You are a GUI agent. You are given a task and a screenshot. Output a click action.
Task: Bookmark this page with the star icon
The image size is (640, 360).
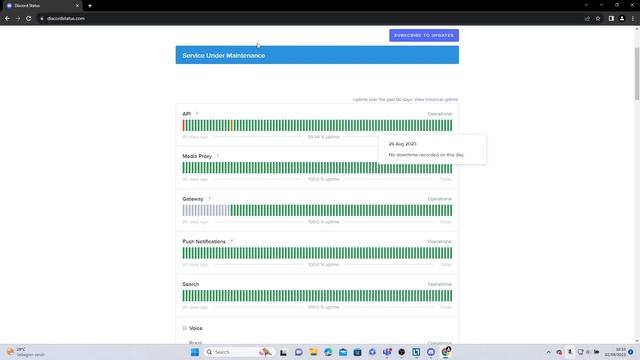598,18
